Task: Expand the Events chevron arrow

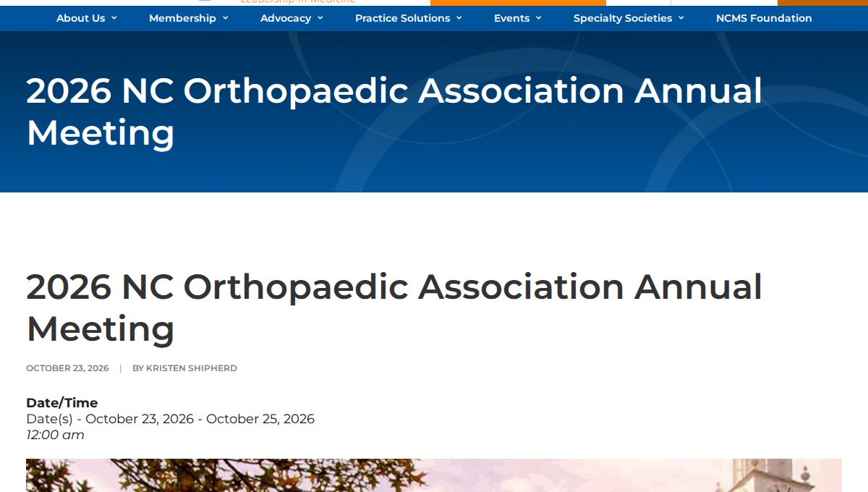Action: click(x=538, y=18)
